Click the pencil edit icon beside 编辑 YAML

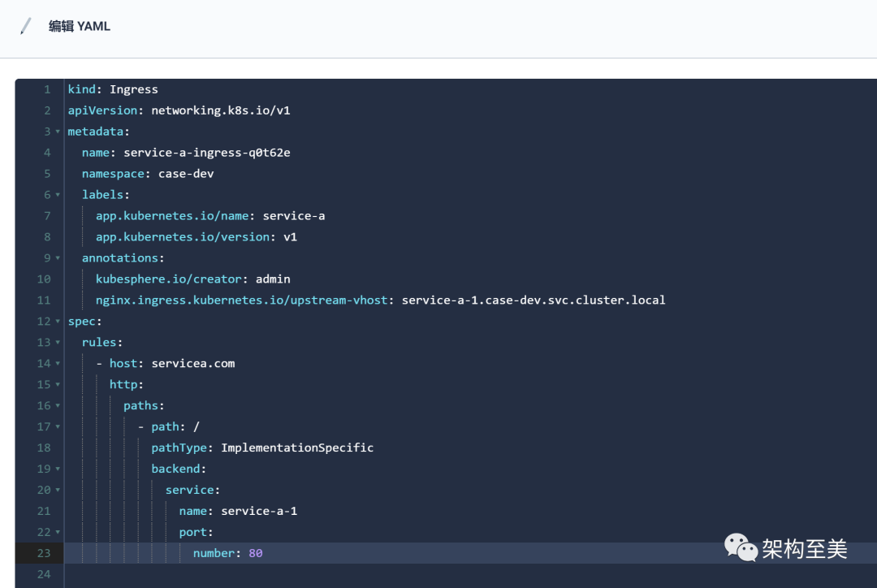click(x=25, y=26)
